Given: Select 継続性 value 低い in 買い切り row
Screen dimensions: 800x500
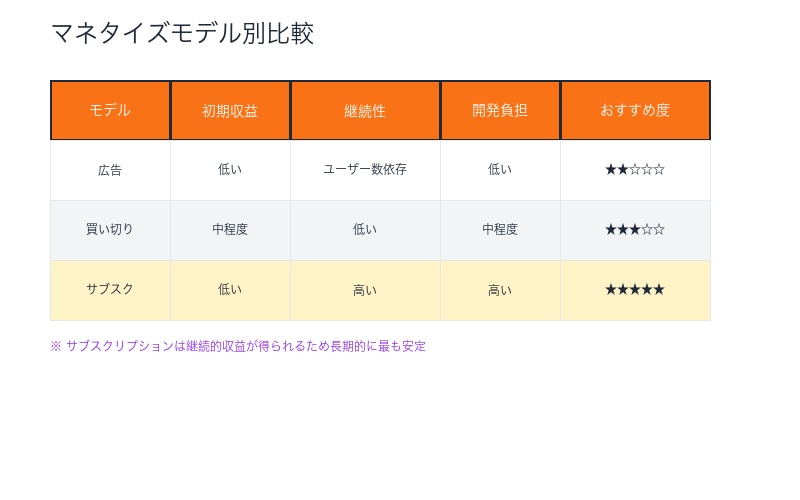Looking at the screenshot, I should click(365, 229).
